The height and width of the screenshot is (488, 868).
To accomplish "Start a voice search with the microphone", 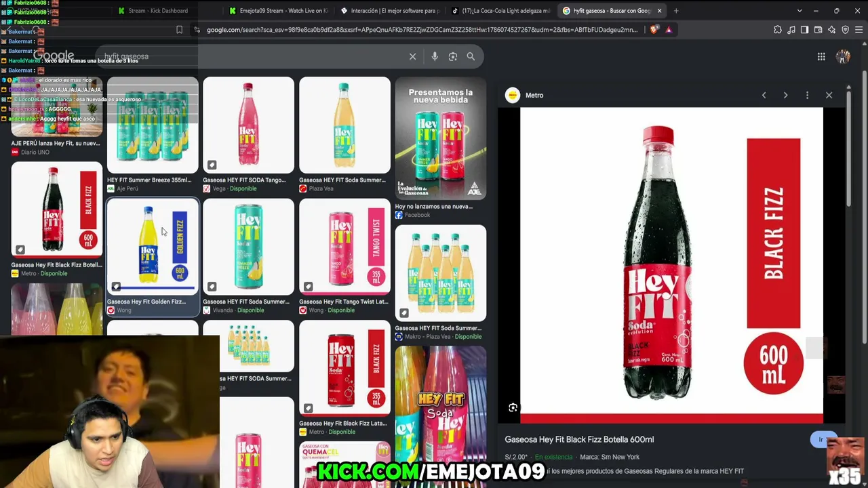I will click(435, 57).
